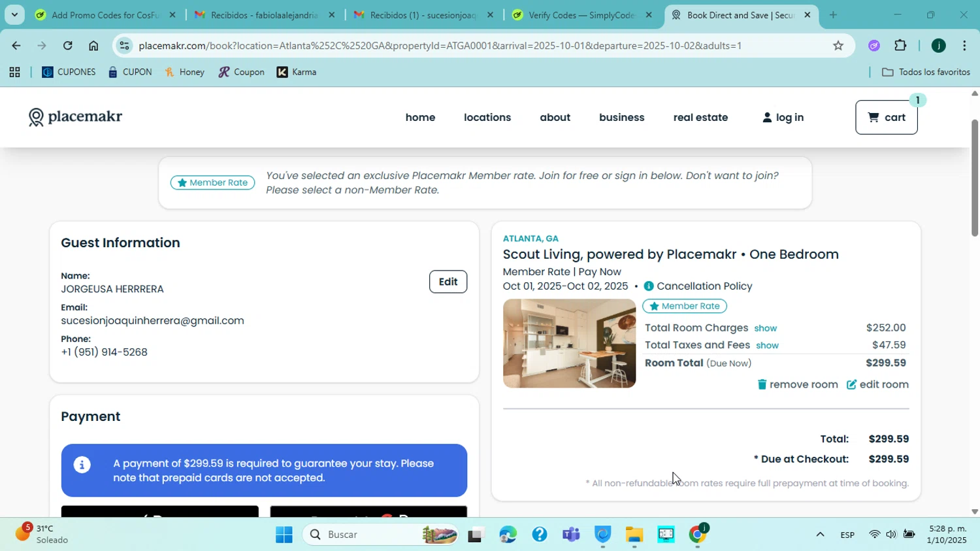
Task: Open the real estate menu item
Action: coord(700,118)
